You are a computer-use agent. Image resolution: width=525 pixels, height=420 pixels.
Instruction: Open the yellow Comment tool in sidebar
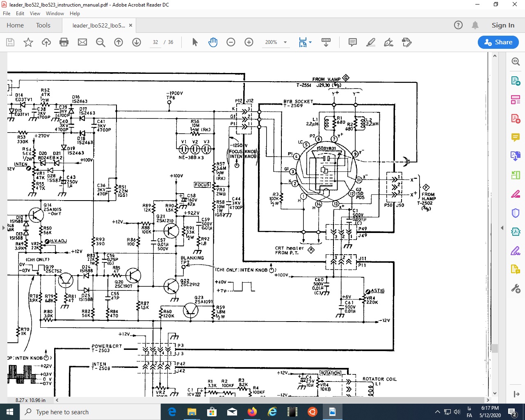click(516, 137)
